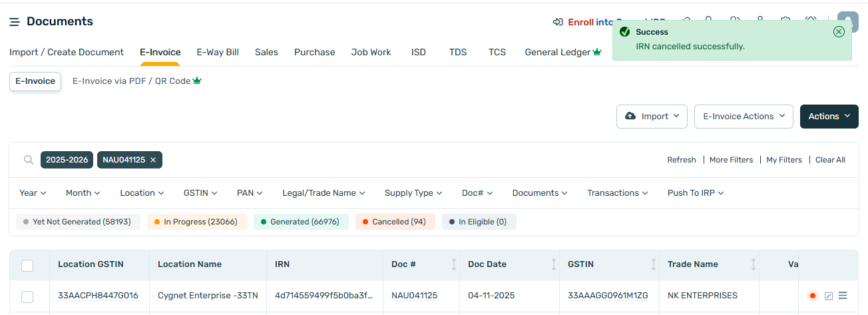Click the search magnifier icon in filter bar

29,160
